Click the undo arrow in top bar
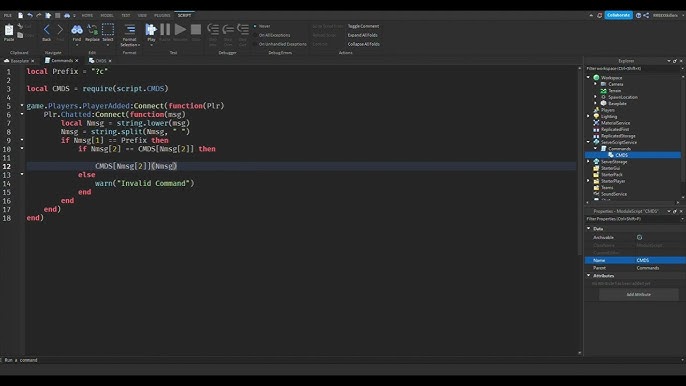Viewport: 686px width, 386px height. pos(30,15)
